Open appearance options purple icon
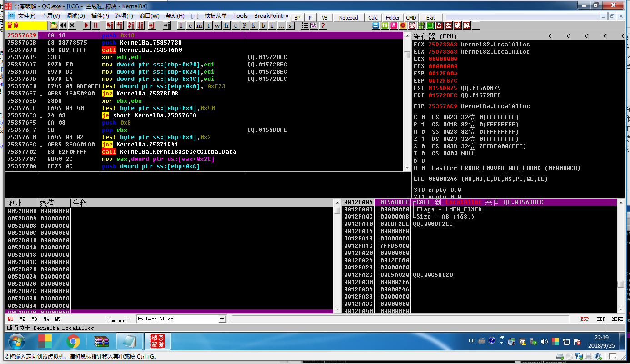The height and width of the screenshot is (364, 630). click(x=314, y=25)
